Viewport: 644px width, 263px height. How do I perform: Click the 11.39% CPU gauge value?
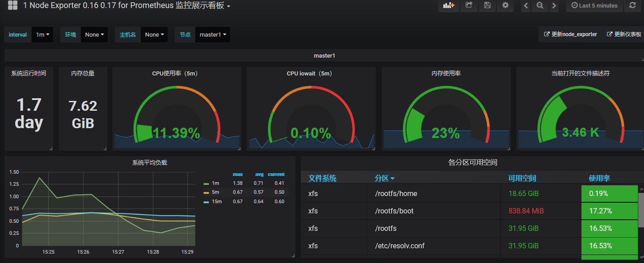176,133
